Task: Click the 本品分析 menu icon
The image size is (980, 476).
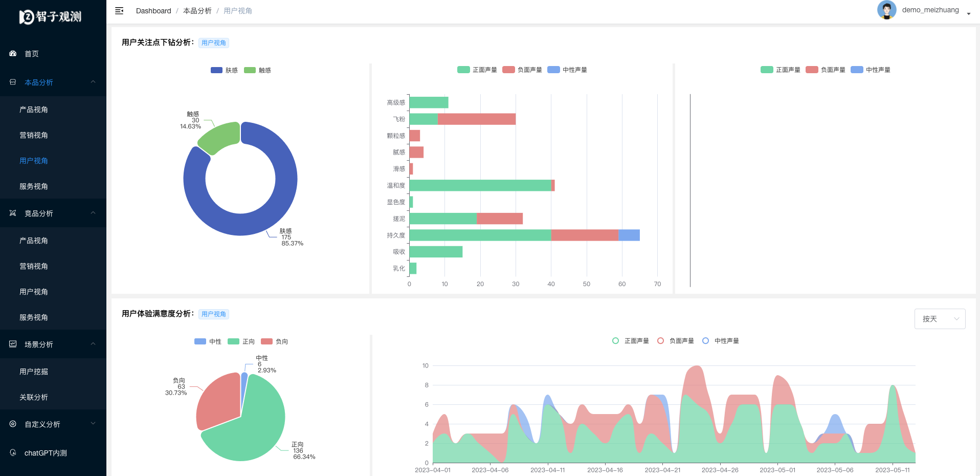Action: pos(13,82)
